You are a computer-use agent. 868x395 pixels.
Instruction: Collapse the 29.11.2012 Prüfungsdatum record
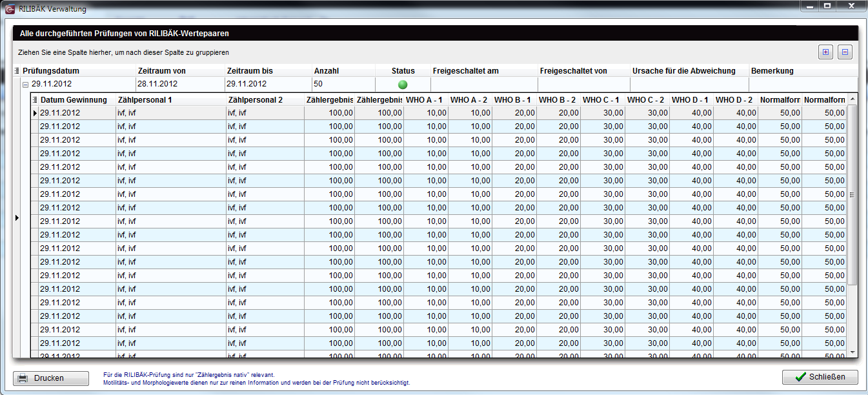pyautogui.click(x=26, y=85)
